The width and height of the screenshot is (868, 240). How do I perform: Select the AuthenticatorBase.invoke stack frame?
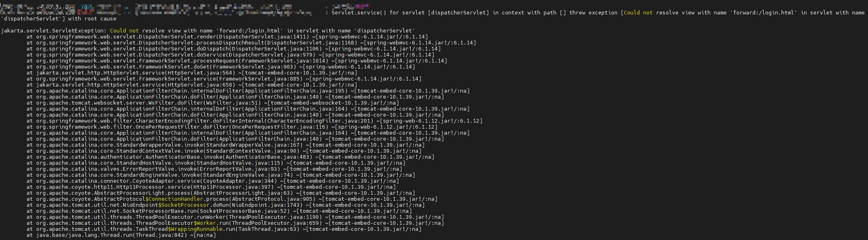pyautogui.click(x=230, y=157)
